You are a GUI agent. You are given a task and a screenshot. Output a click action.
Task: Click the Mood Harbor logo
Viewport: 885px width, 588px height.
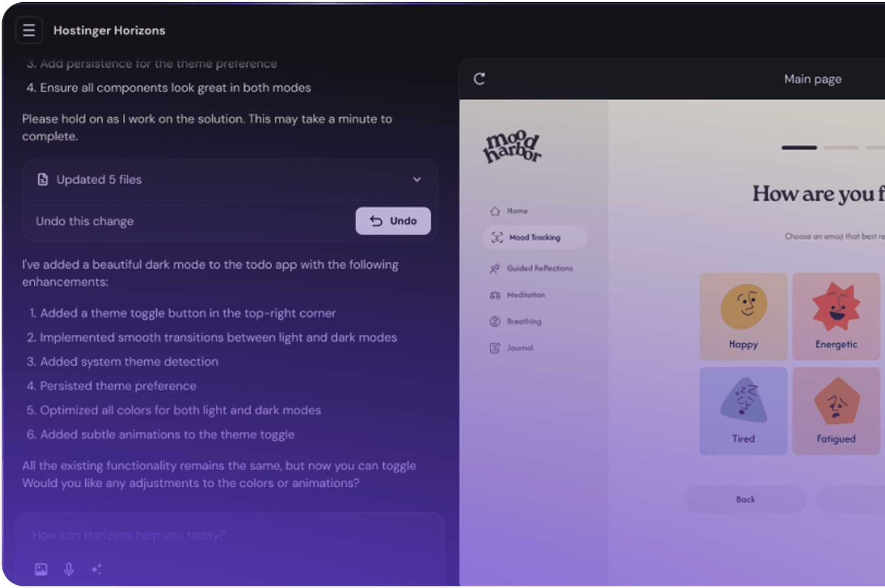point(512,147)
